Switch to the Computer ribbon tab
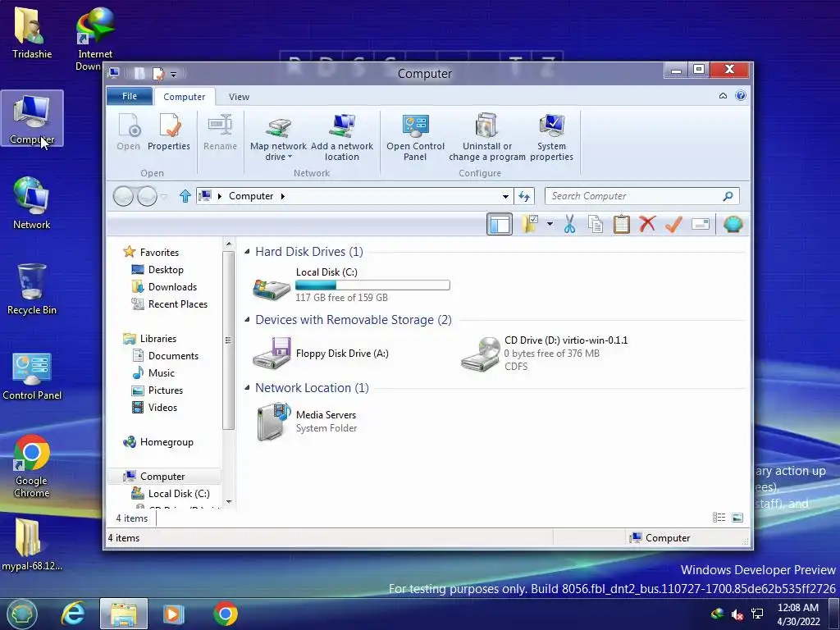 click(x=185, y=97)
